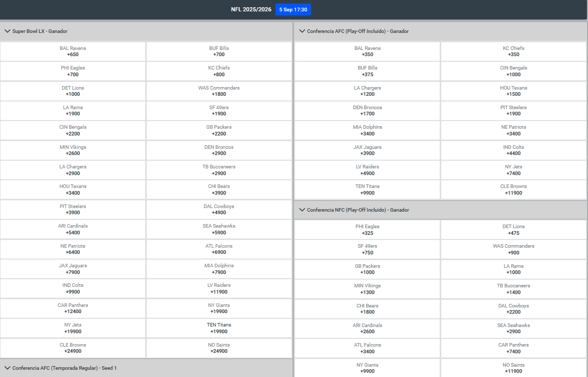Pick CIN Bengals +2200 Super Bowl odds
This screenshot has width=588, height=377.
[x=73, y=130]
